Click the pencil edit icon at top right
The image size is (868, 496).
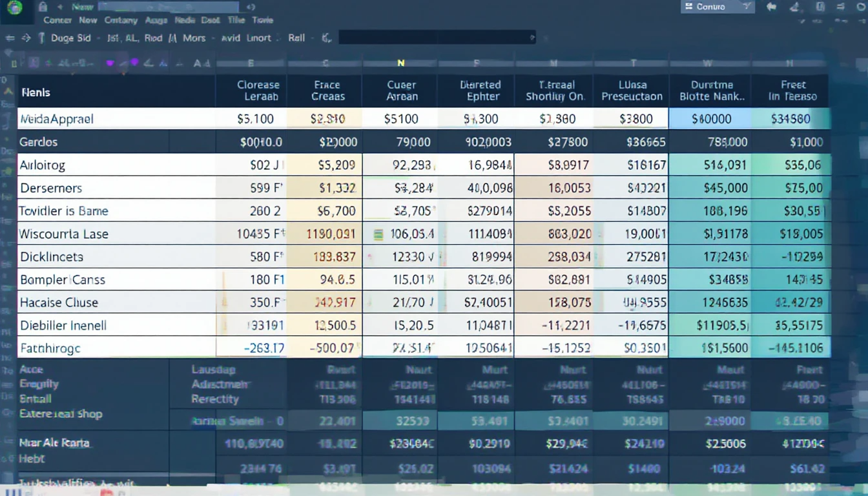(796, 6)
